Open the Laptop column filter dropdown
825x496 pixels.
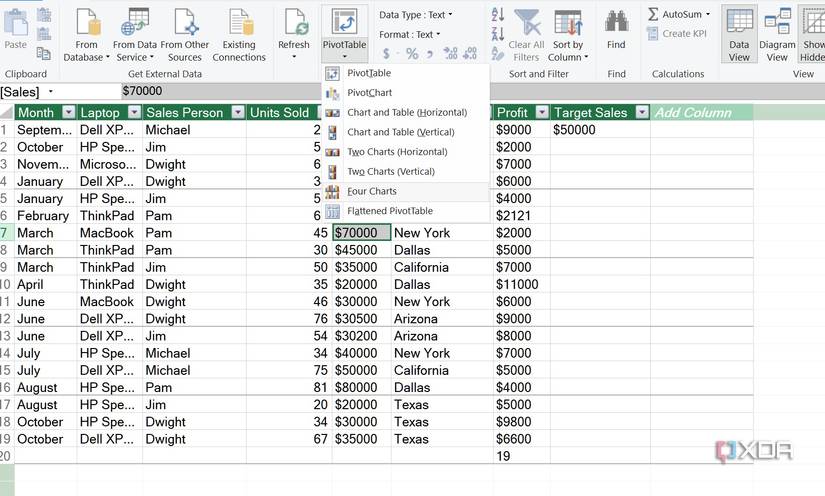(135, 112)
